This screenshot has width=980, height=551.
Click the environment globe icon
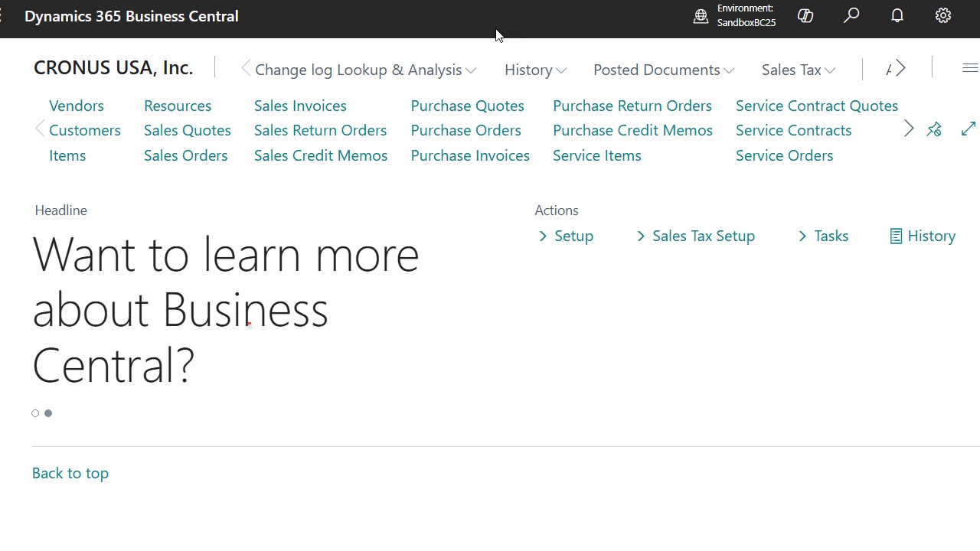(x=701, y=16)
